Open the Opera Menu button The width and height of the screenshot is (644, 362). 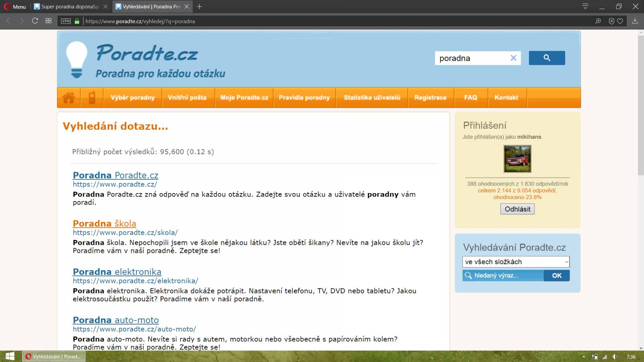pos(15,6)
